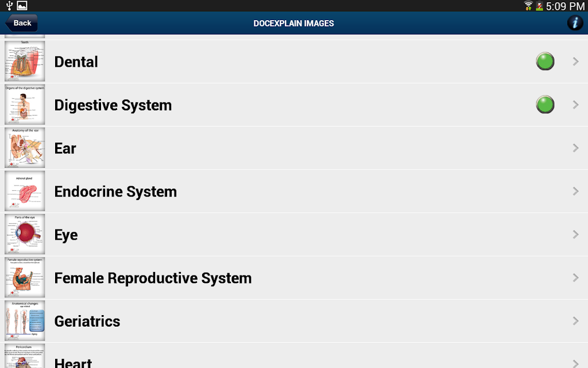The height and width of the screenshot is (368, 588).
Task: Select the Ear anatomy thumbnail
Action: (25, 148)
